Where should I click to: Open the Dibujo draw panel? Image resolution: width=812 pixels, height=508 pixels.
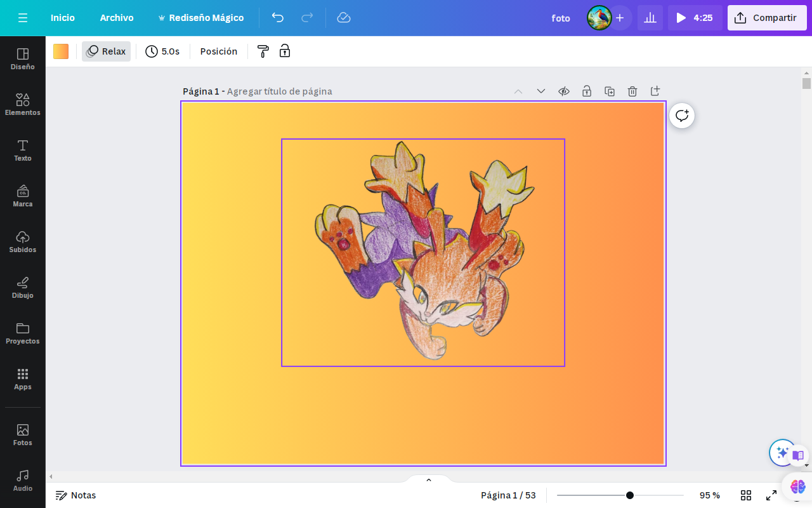[x=23, y=288]
